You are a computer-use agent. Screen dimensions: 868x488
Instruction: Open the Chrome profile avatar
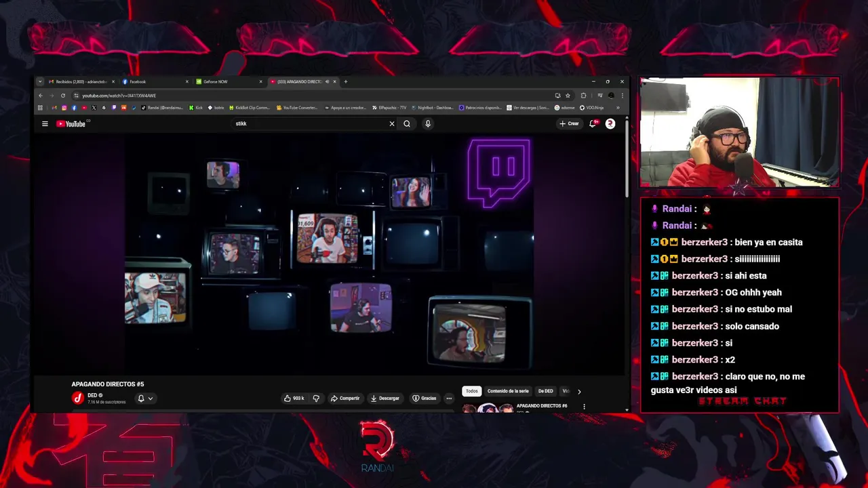pyautogui.click(x=611, y=96)
